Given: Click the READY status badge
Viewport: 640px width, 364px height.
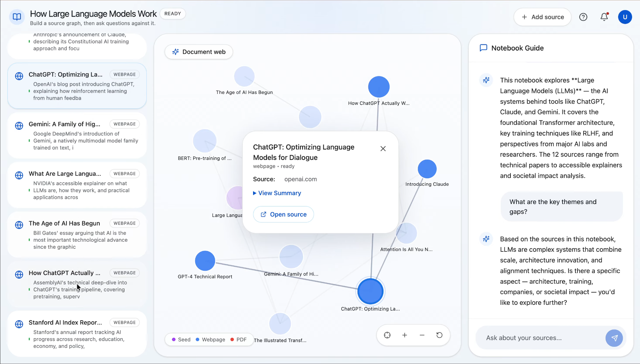Looking at the screenshot, I should click(x=173, y=14).
